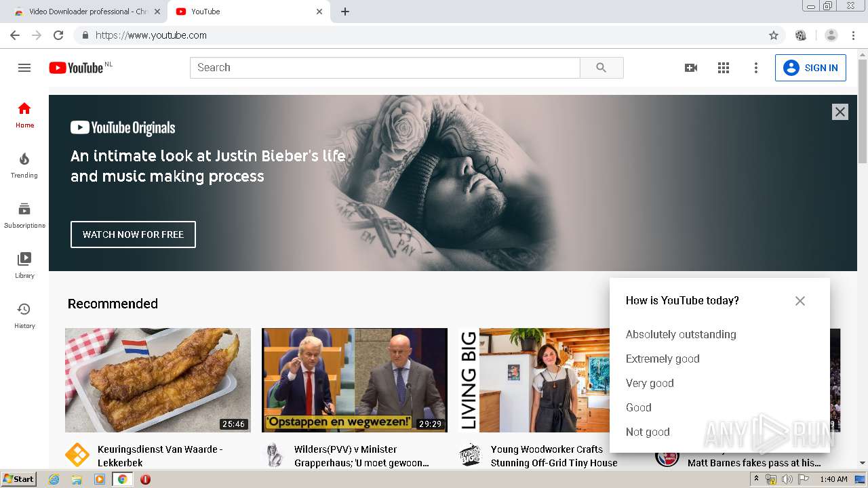
Task: Click the search magnifier button
Action: [x=601, y=68]
